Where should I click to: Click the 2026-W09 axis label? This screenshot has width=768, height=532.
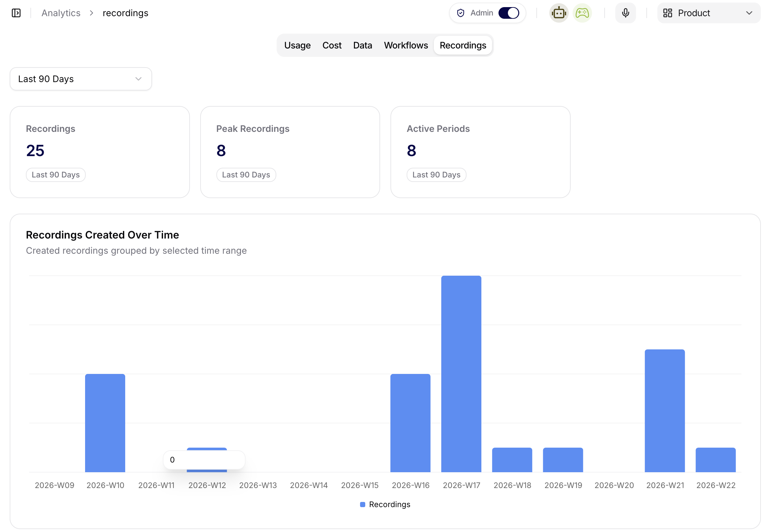tap(54, 485)
